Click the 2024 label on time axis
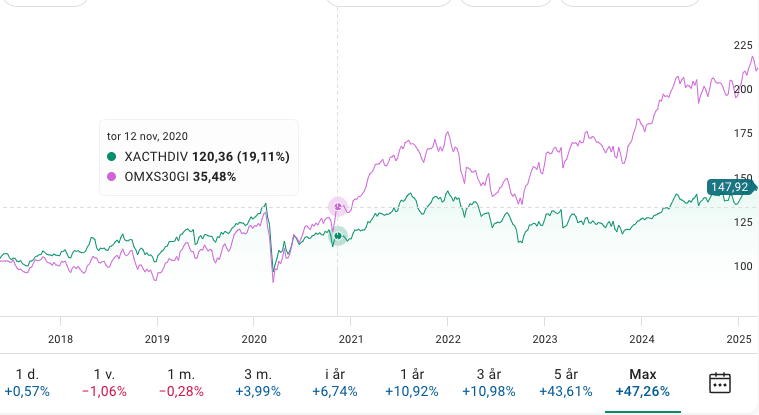The image size is (759, 415). [642, 338]
